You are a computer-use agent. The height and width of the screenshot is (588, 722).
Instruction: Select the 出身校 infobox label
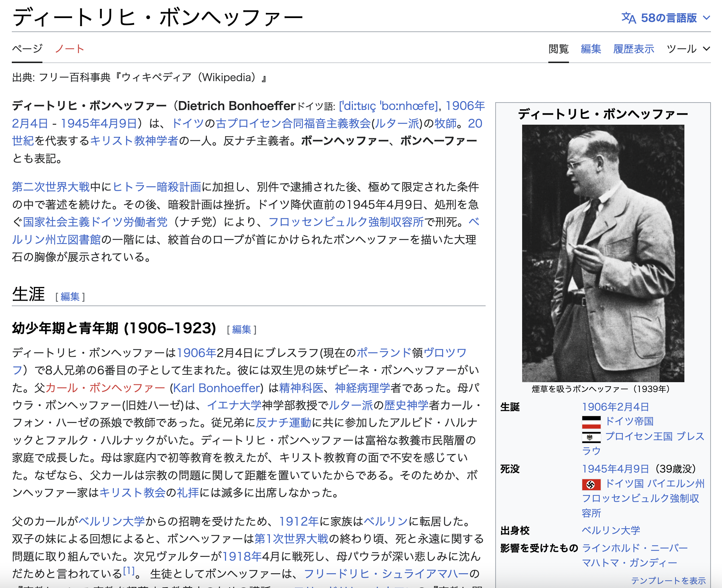(515, 530)
